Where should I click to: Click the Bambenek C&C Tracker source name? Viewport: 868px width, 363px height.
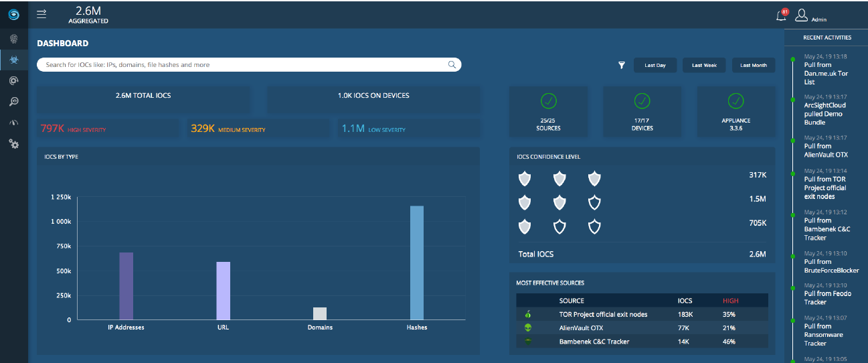coord(594,342)
